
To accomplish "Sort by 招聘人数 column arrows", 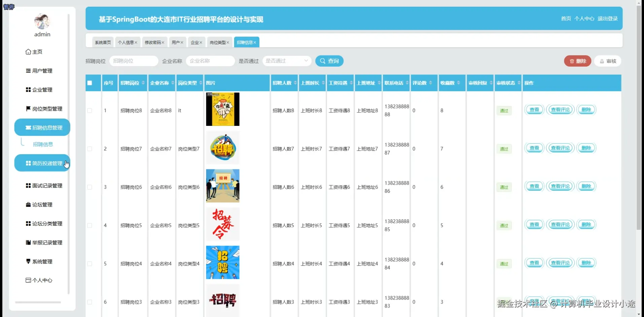I will coord(295,83).
